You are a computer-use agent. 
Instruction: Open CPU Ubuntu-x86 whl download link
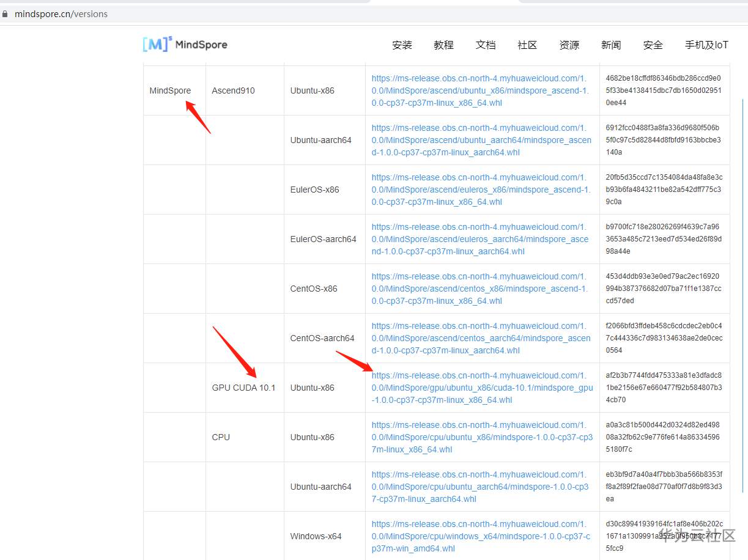(482, 437)
